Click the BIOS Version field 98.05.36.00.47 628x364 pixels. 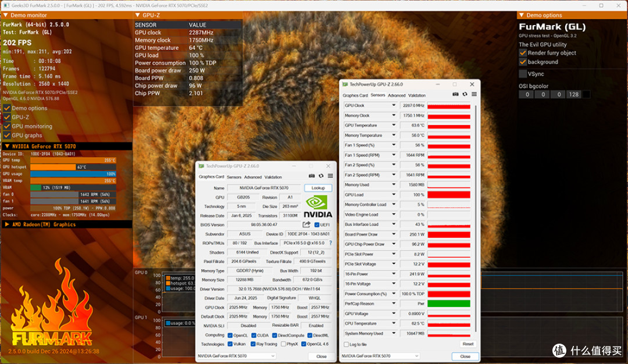coord(264,224)
